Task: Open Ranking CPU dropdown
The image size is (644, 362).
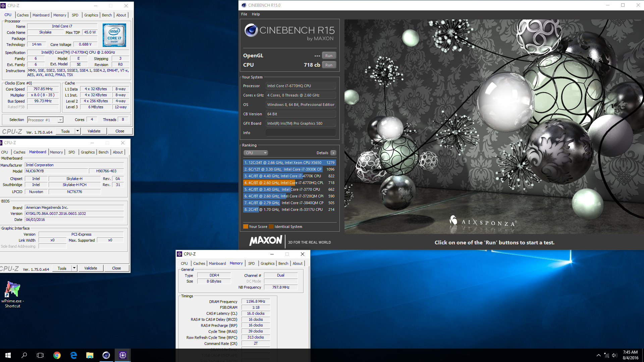Action: pos(256,153)
